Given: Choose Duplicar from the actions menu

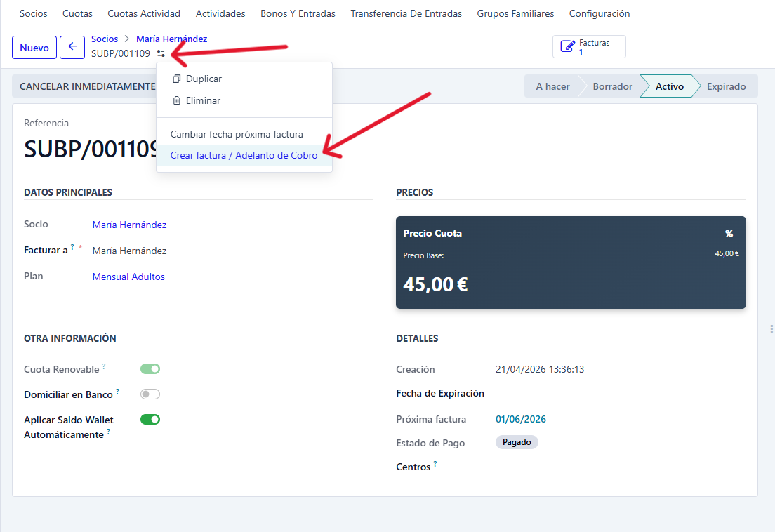Looking at the screenshot, I should 204,79.
